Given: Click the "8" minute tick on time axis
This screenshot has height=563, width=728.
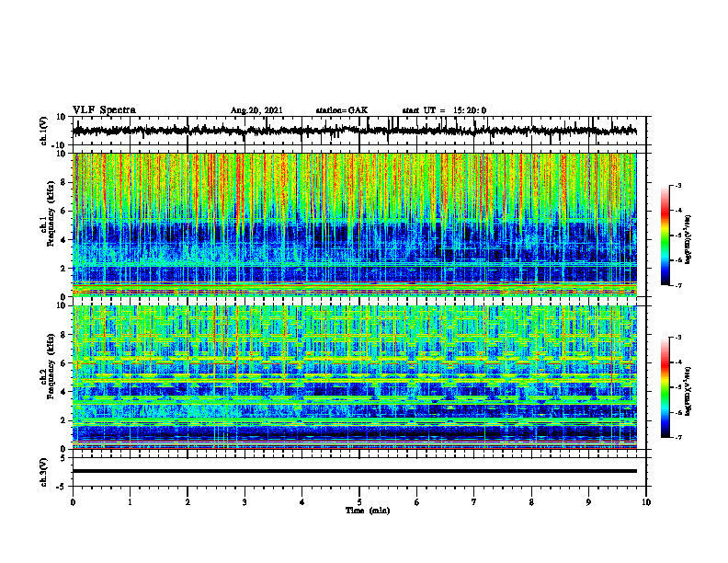Looking at the screenshot, I should (x=531, y=502).
